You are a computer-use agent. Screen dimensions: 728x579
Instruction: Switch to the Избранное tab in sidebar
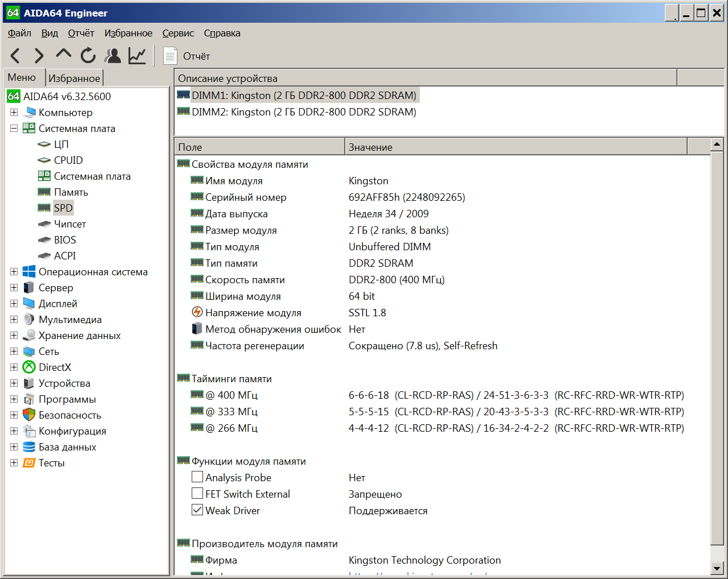[x=74, y=78]
